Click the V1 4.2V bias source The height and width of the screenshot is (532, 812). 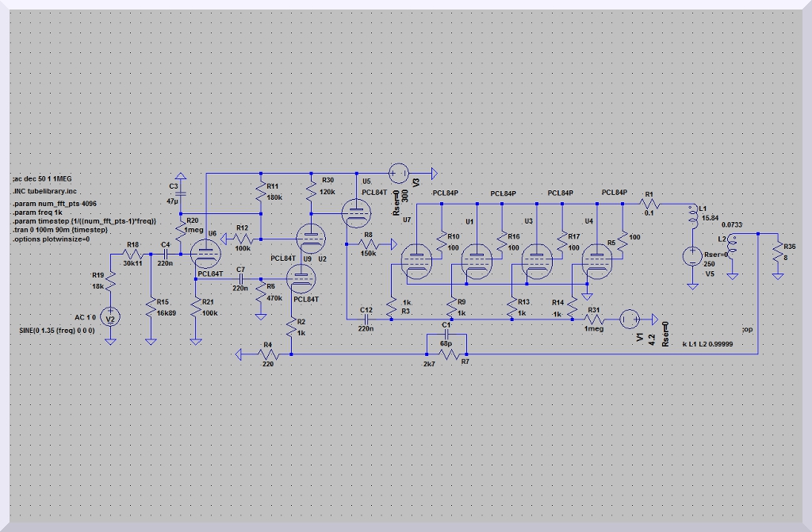click(629, 318)
